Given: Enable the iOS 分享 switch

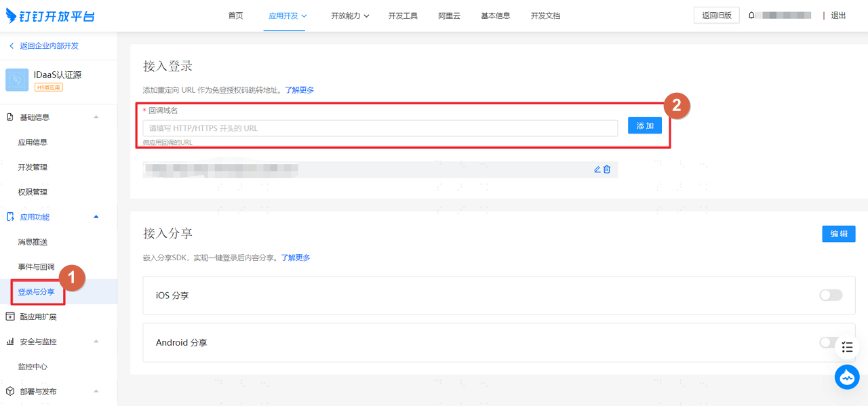Looking at the screenshot, I should coord(831,295).
